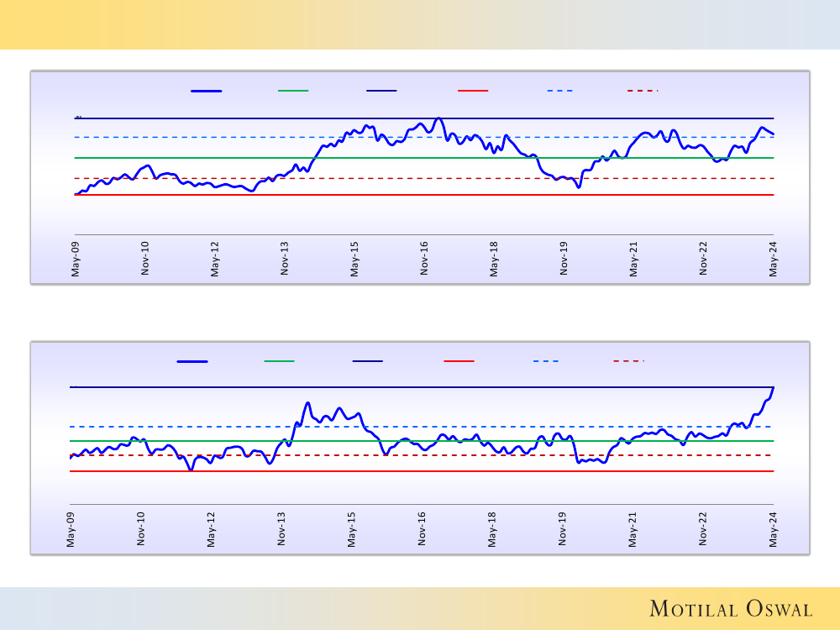Click May-12 axis label on bottom chart
The height and width of the screenshot is (630, 840).
pos(211,529)
